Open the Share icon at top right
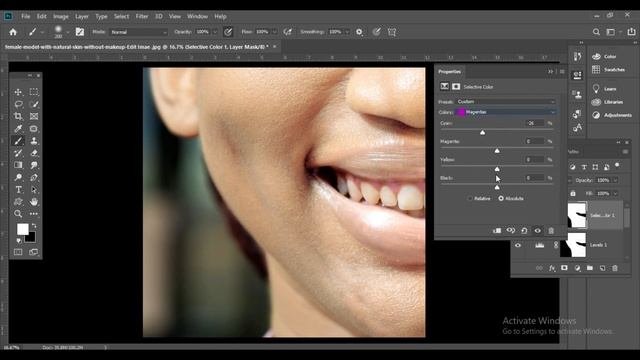Image resolution: width=640 pixels, height=360 pixels. pyautogui.click(x=631, y=31)
